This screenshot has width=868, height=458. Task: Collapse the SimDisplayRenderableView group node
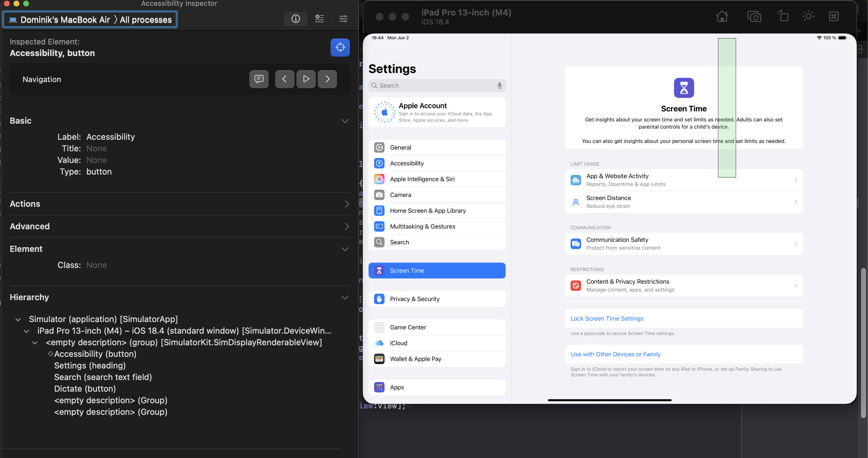click(x=35, y=343)
